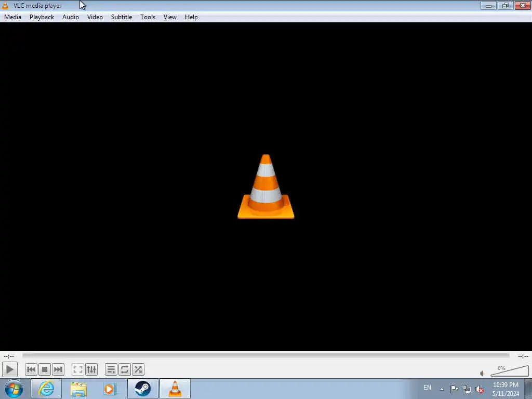Open the muted system volume tray icon
This screenshot has height=399, width=532.
480,389
